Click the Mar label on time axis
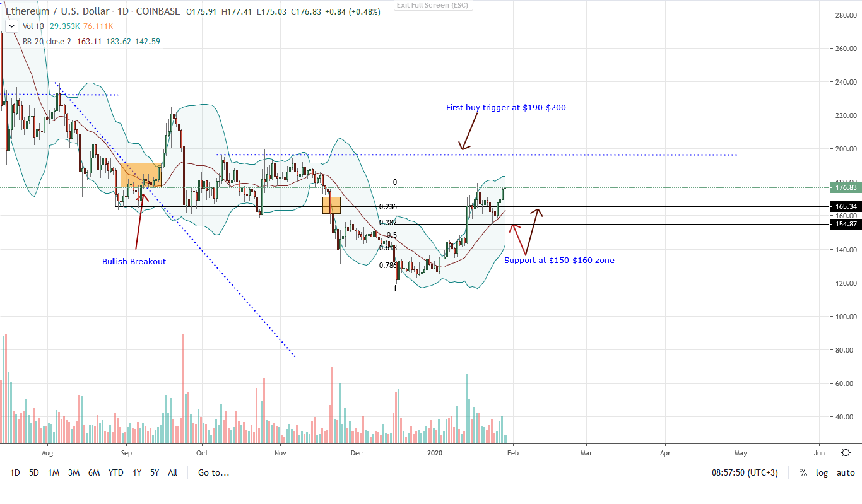This screenshot has width=862, height=504. [x=586, y=452]
